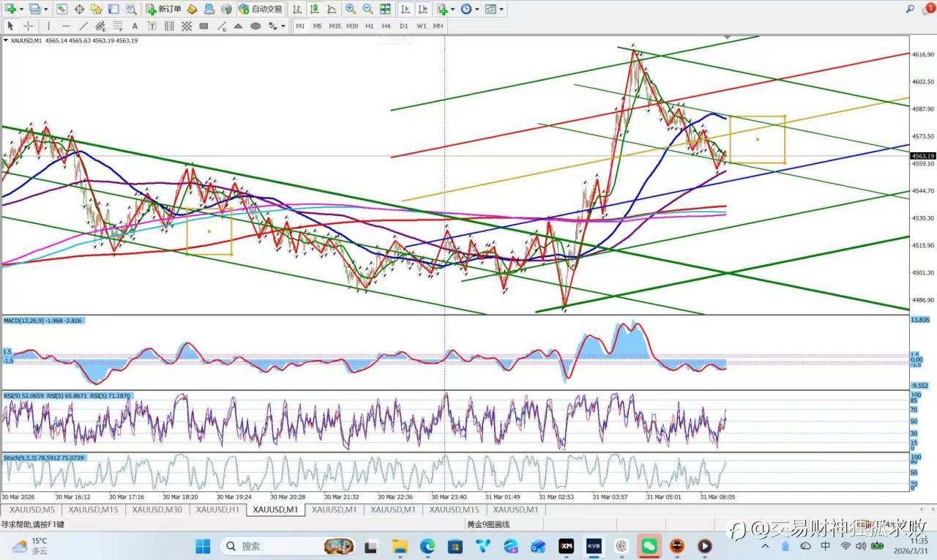Select the crosshair cursor tool

28,26
